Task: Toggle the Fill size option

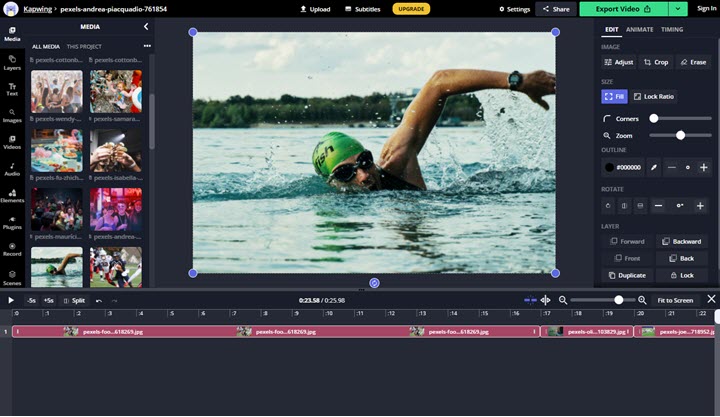Action: coord(614,96)
